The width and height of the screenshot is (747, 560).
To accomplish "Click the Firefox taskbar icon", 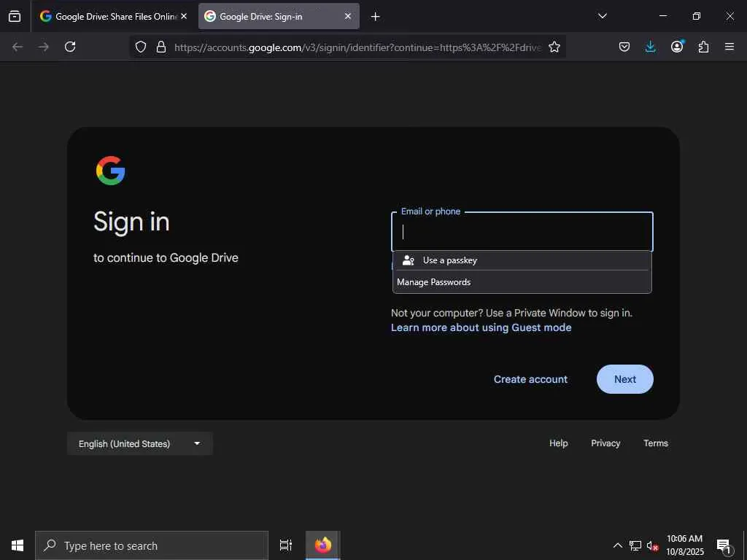I will pyautogui.click(x=323, y=545).
